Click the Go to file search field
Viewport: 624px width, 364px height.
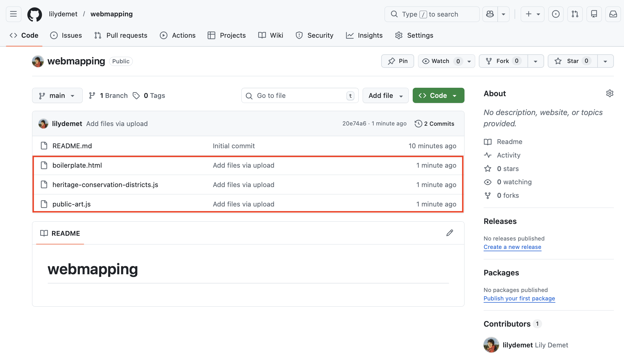300,96
